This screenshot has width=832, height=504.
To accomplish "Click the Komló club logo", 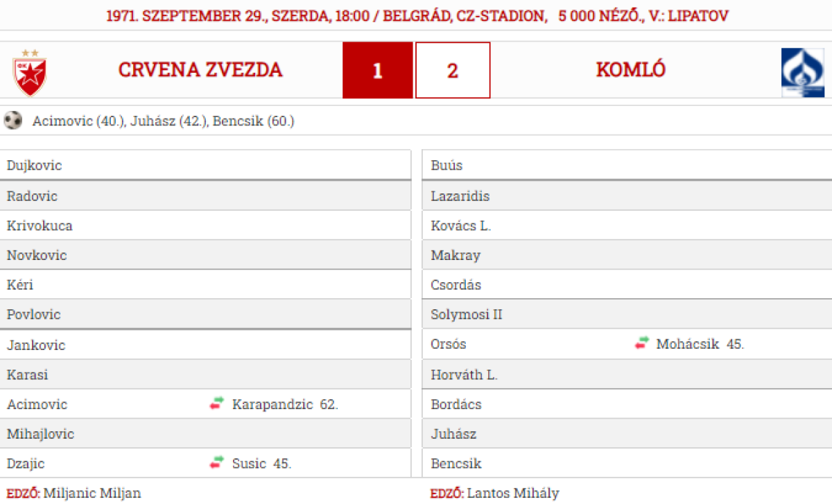I will coord(802,72).
